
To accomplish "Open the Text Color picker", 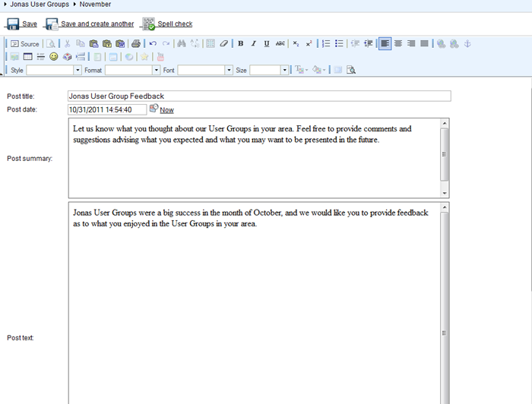I will pos(301,70).
